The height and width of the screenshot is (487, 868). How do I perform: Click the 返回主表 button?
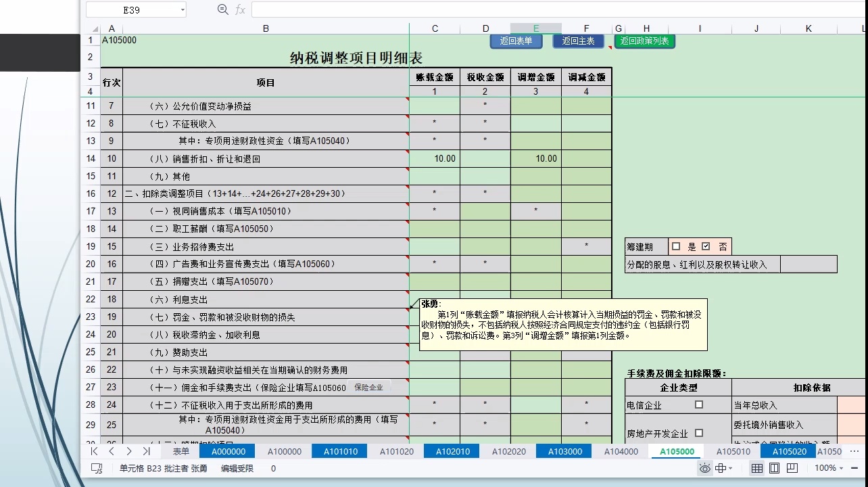[578, 41]
